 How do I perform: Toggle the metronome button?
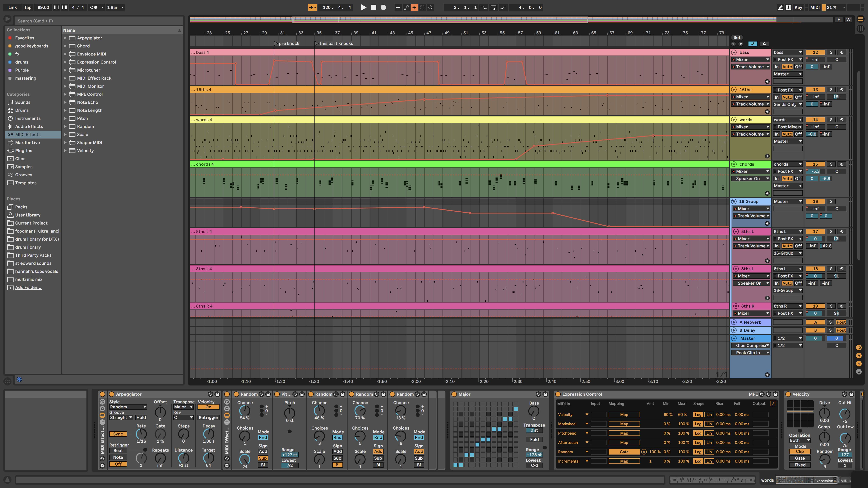[93, 7]
